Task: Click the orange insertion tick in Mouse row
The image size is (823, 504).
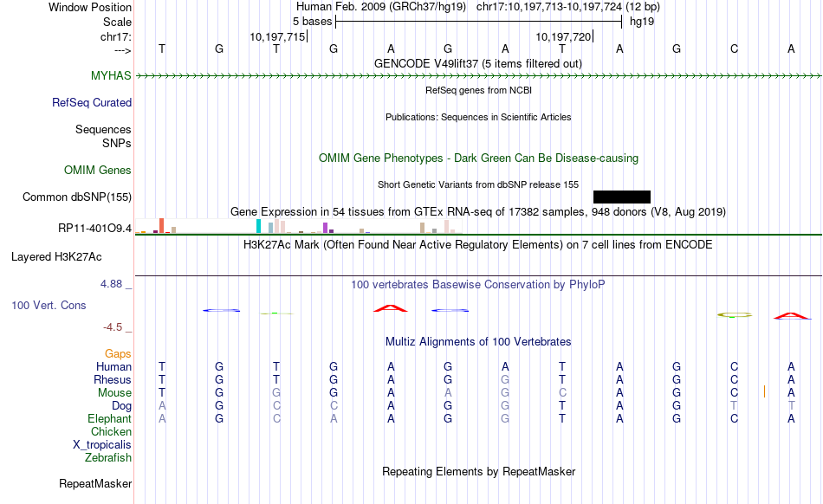Action: tap(764, 391)
